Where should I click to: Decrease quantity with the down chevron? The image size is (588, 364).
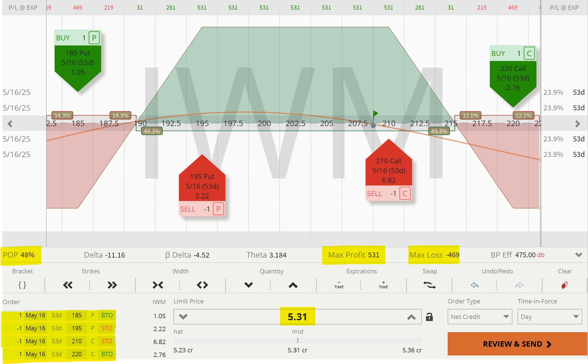249,285
